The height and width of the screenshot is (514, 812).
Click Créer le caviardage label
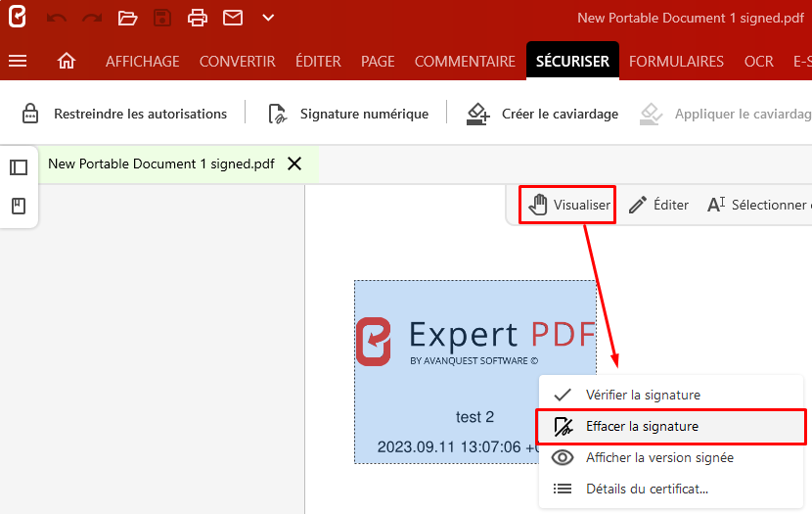[560, 114]
